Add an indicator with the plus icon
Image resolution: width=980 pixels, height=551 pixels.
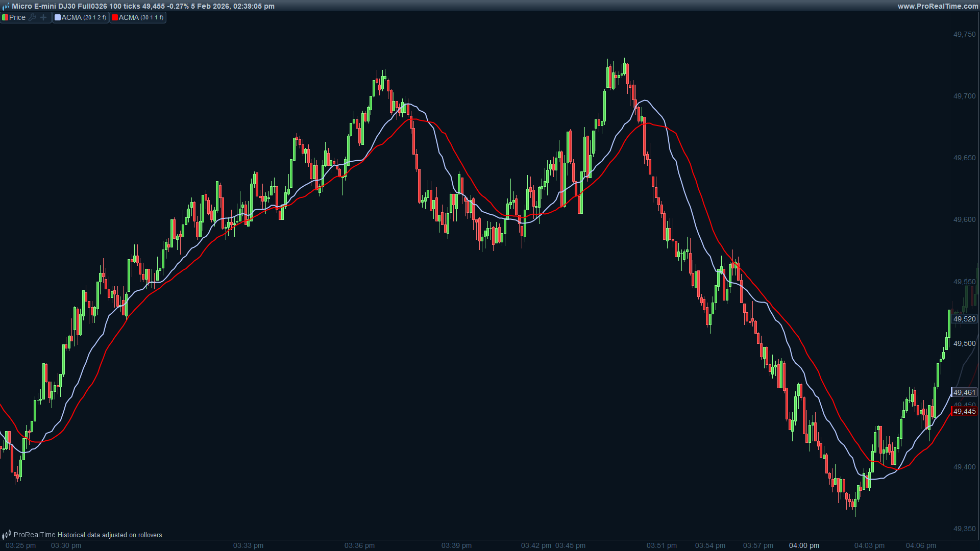pyautogui.click(x=43, y=17)
